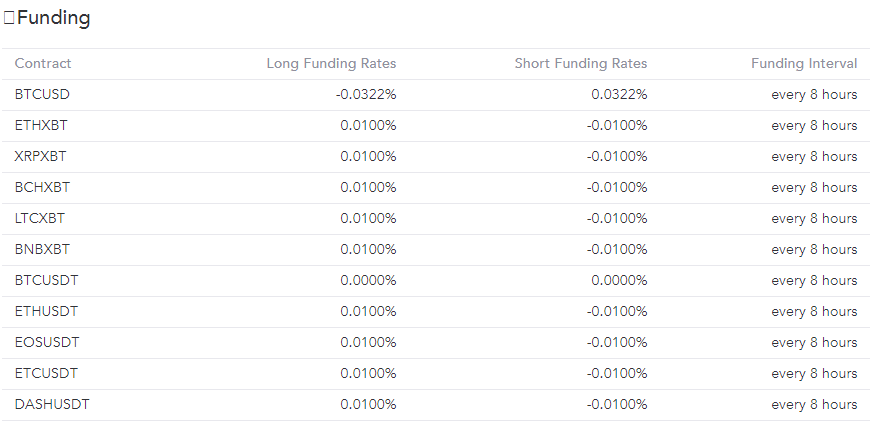Viewport: 885px width, 435px height.
Task: Select the BTCUSD contract row
Action: (42, 94)
